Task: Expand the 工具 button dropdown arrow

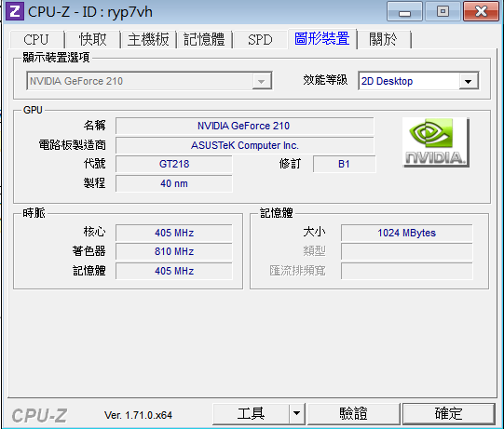Action: coord(296,413)
